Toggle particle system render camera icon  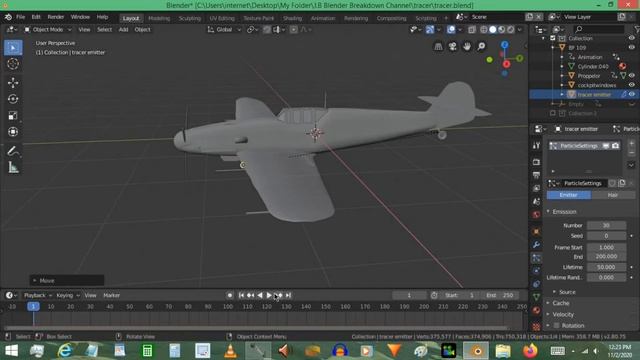[615, 146]
